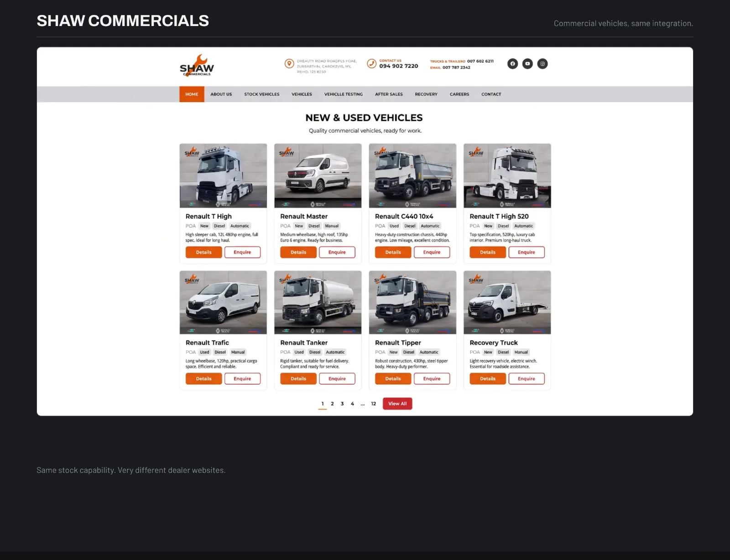Screen dimensions: 730x560
Task: Click the Renault Tipper title text
Action: pos(398,342)
